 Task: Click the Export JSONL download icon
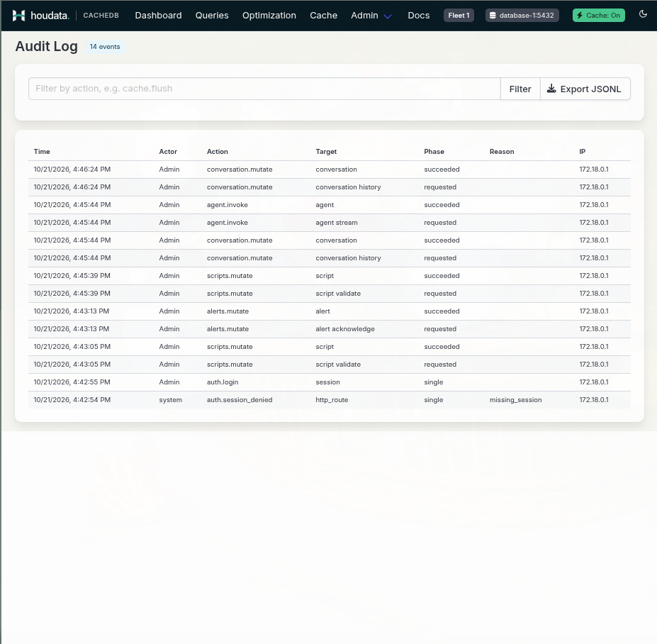(551, 89)
